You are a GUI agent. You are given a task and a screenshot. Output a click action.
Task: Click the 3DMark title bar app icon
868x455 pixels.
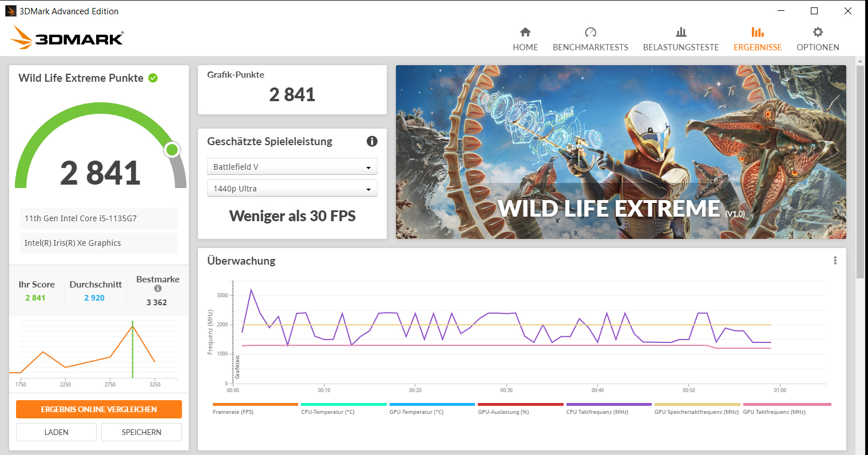tap(10, 11)
